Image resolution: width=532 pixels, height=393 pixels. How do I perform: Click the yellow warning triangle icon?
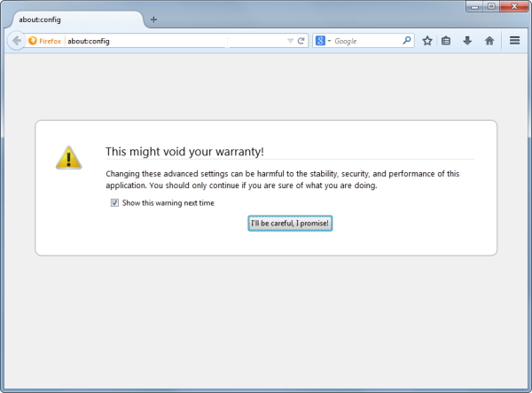[69, 158]
